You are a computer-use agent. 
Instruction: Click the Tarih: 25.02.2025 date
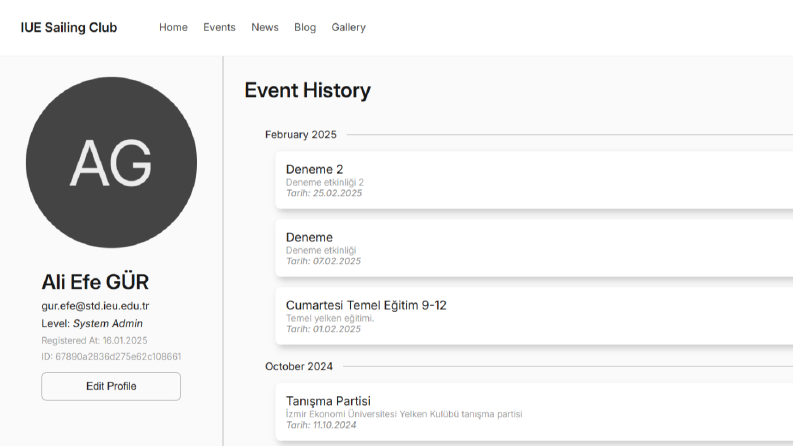pyautogui.click(x=324, y=193)
